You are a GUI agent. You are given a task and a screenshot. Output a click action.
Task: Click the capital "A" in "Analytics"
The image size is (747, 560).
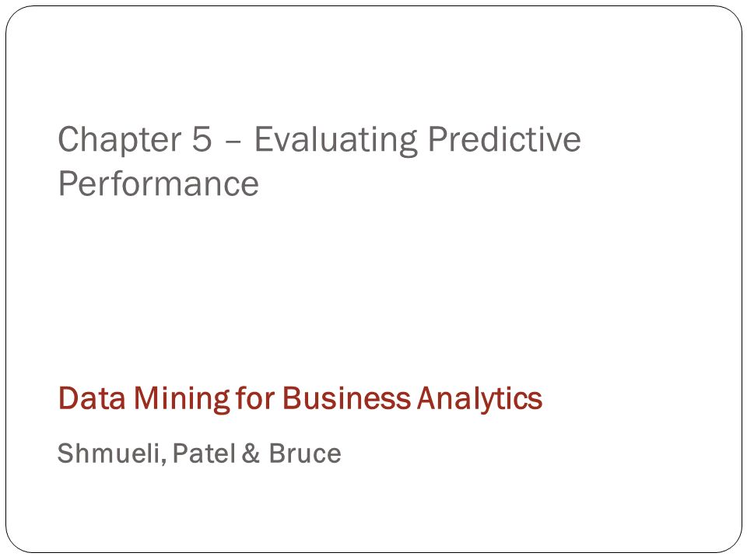[x=427, y=398]
